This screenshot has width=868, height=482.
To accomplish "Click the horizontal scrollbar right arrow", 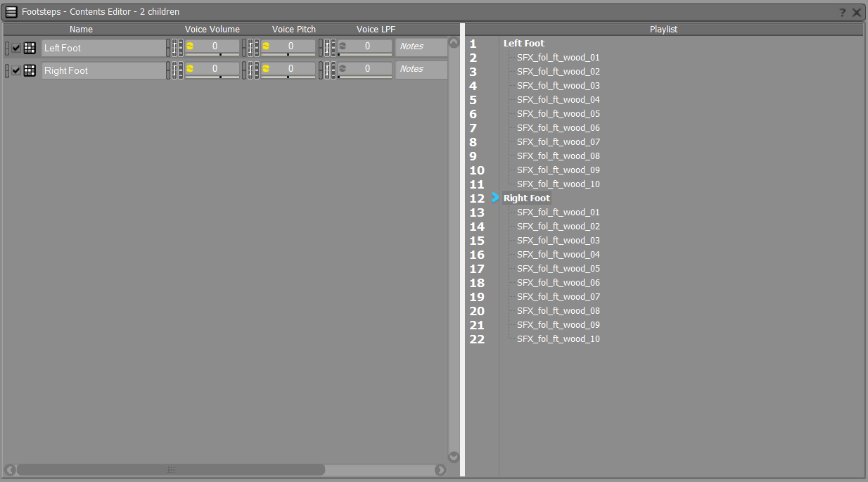I will 440,469.
